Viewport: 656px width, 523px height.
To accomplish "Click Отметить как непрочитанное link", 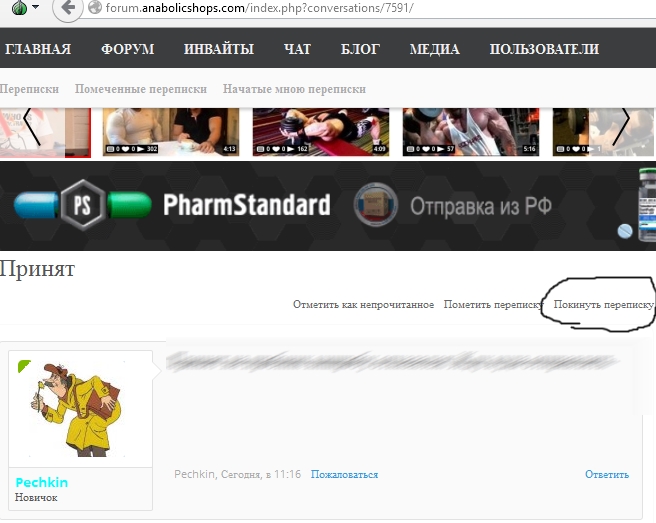I will 363,305.
